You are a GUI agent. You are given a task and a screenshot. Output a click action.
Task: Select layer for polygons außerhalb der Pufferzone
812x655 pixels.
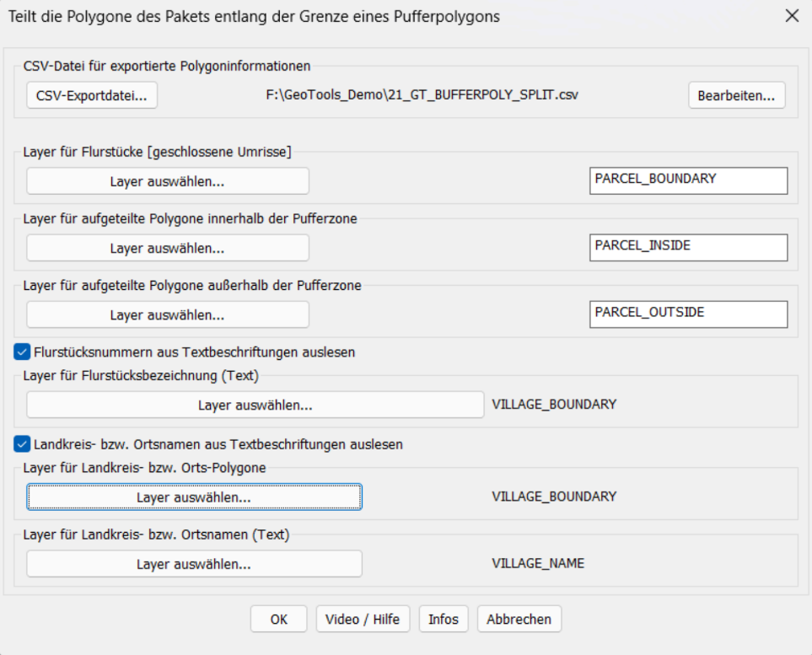tap(167, 315)
